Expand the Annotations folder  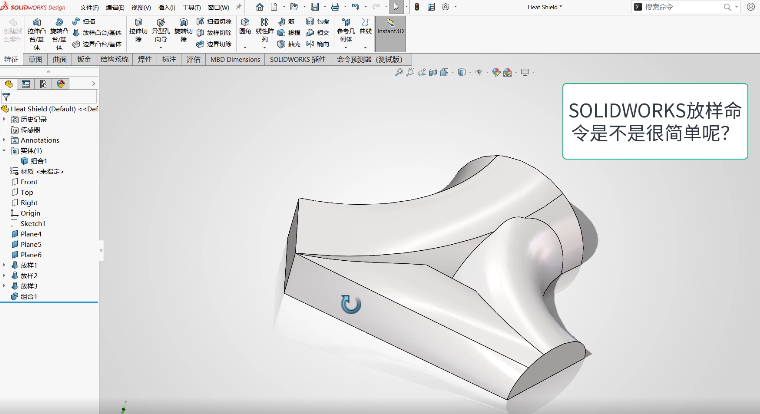point(4,140)
